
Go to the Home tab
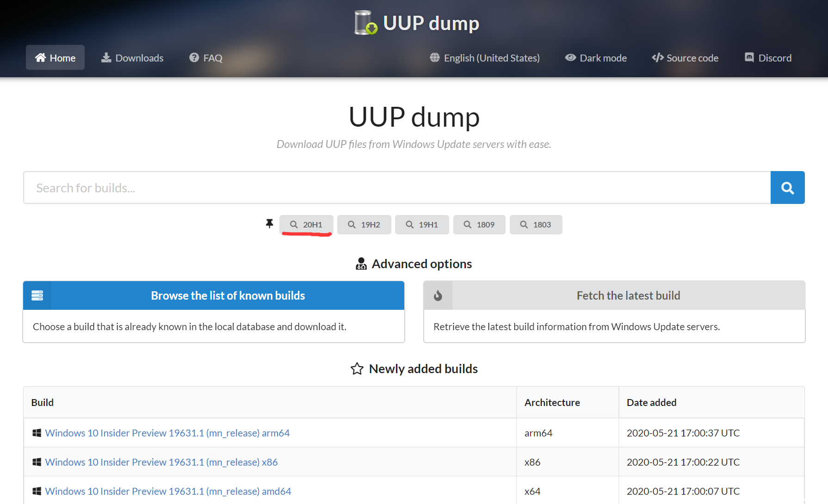(55, 58)
